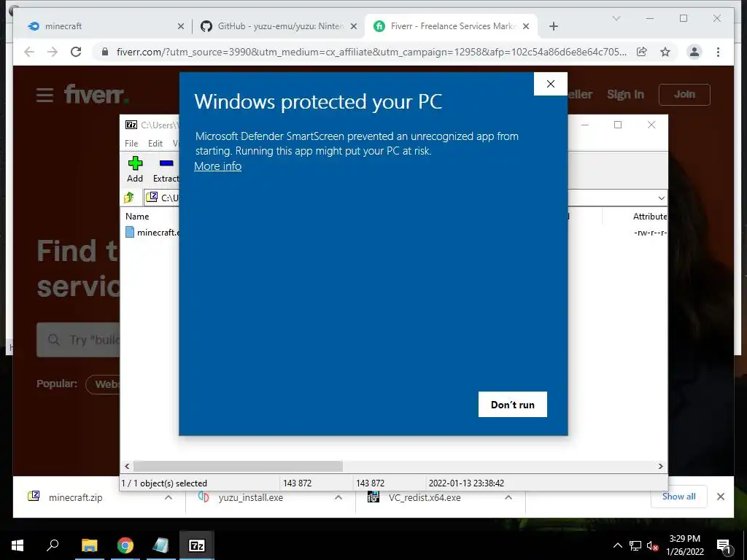This screenshot has height=560, width=747.
Task: Close the GitHub browser tab
Action: 354,26
